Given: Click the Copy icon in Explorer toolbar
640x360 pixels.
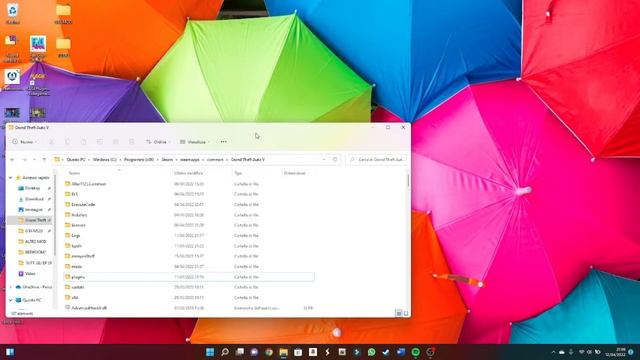Looking at the screenshot, I should coord(67,142).
